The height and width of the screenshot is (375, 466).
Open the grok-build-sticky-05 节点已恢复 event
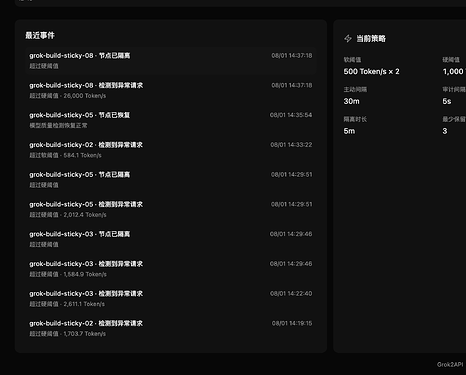click(171, 120)
